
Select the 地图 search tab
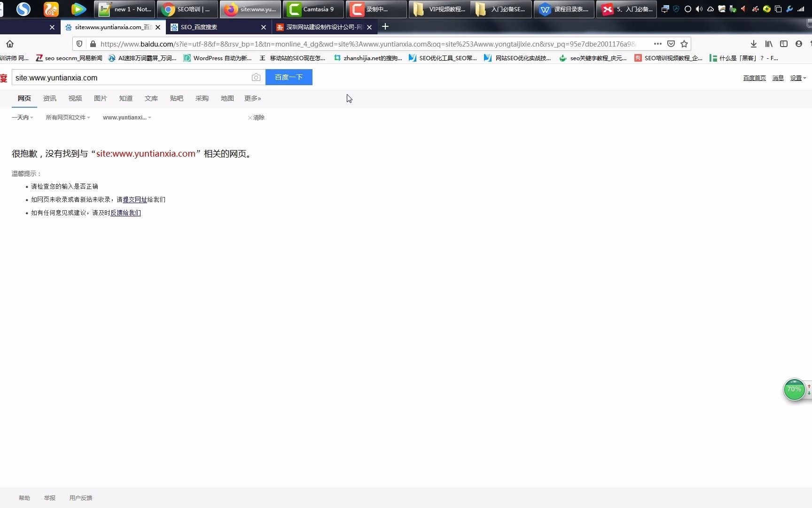pyautogui.click(x=227, y=98)
